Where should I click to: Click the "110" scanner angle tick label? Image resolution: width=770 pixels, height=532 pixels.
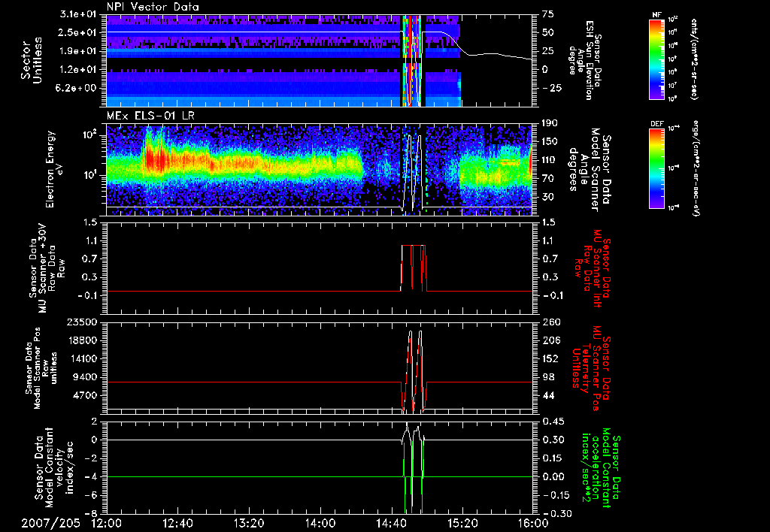click(x=550, y=160)
